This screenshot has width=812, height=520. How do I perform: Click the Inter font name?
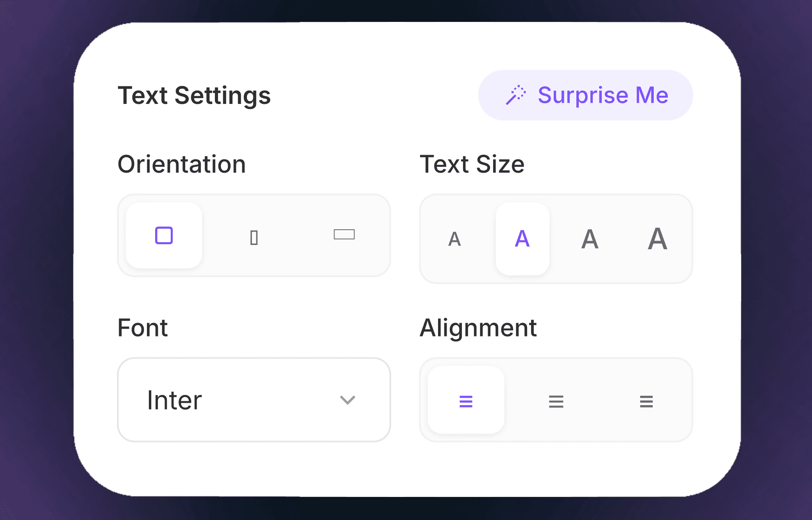click(174, 400)
